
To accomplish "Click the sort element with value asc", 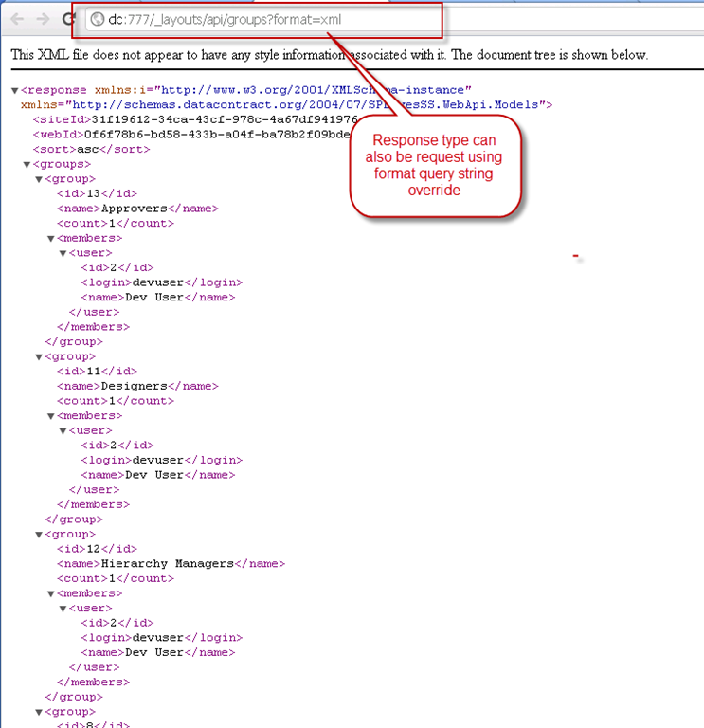I will click(x=91, y=150).
